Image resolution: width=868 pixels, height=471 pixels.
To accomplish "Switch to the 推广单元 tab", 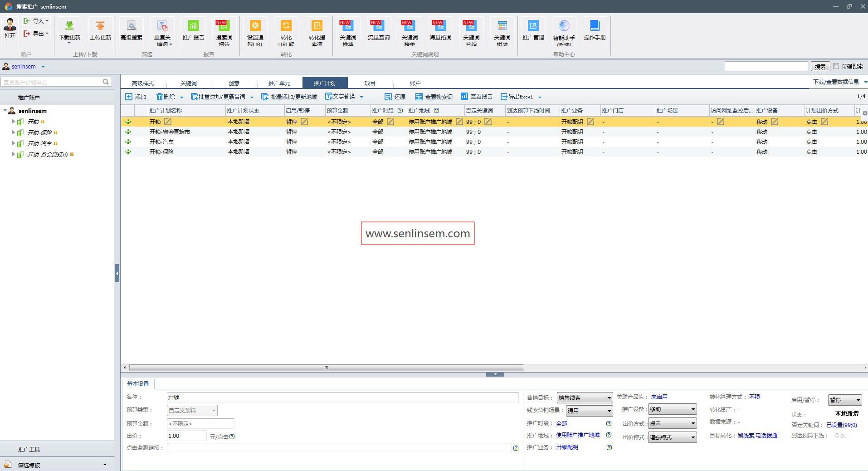I will pos(279,83).
